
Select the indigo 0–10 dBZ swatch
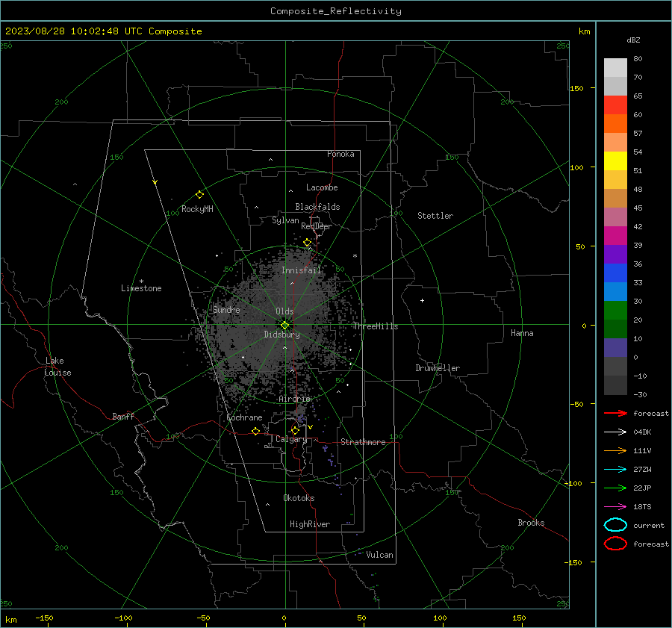615,348
